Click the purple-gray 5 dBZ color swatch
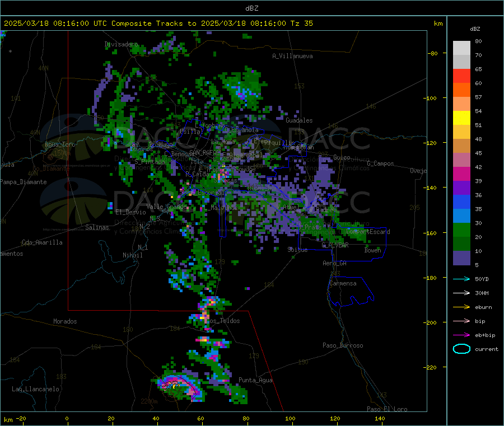504x426 pixels. tap(461, 258)
